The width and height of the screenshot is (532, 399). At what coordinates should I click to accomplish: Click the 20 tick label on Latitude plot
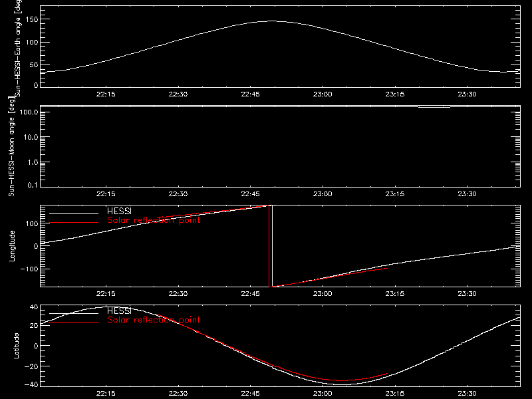tap(34, 326)
